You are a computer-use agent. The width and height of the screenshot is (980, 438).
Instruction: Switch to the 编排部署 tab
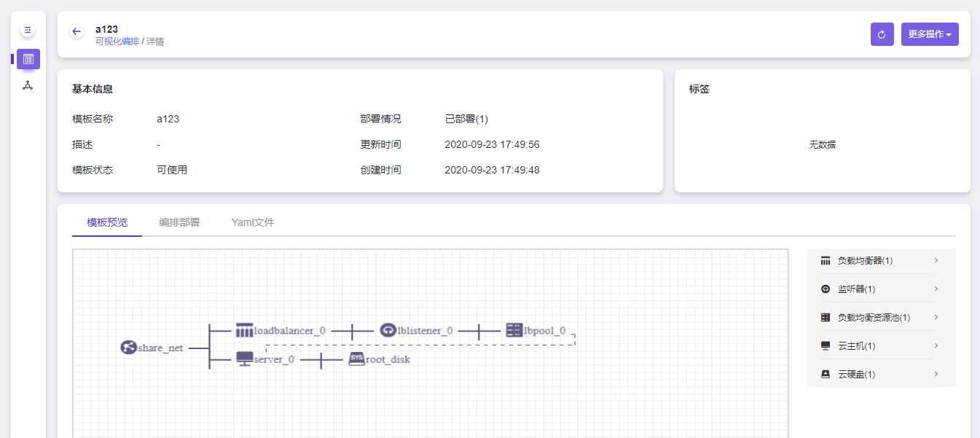tap(179, 222)
